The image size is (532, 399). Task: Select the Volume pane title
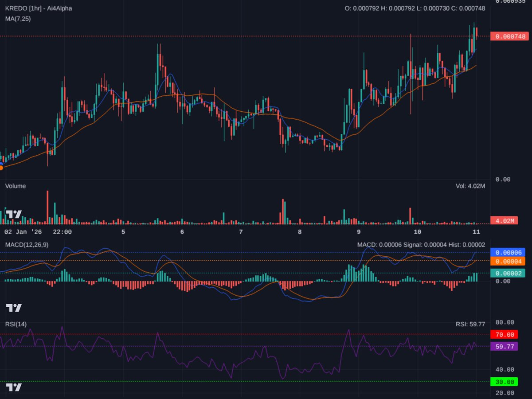[x=16, y=186]
